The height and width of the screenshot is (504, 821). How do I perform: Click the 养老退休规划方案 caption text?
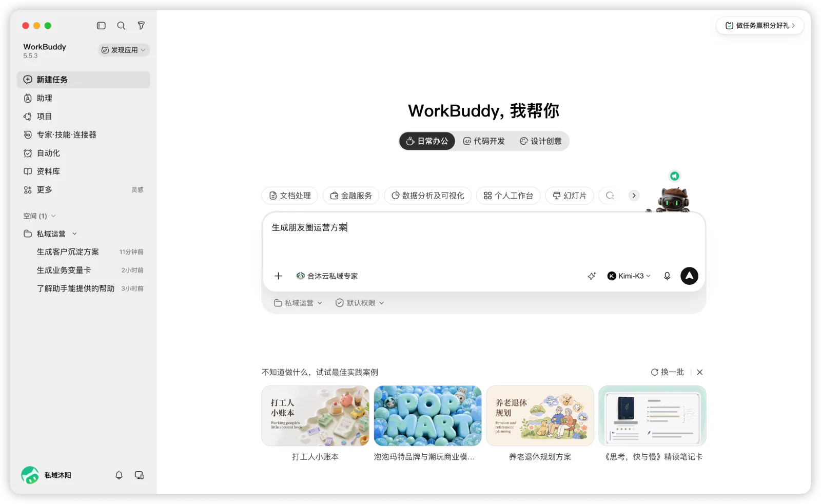pyautogui.click(x=540, y=457)
